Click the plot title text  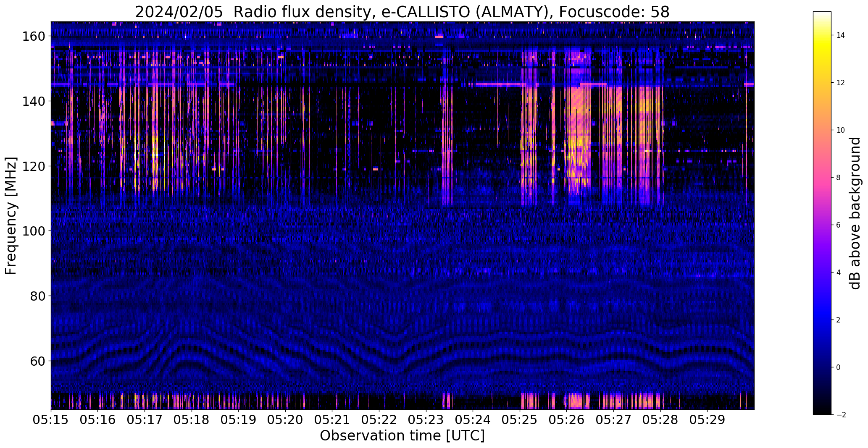coord(402,12)
